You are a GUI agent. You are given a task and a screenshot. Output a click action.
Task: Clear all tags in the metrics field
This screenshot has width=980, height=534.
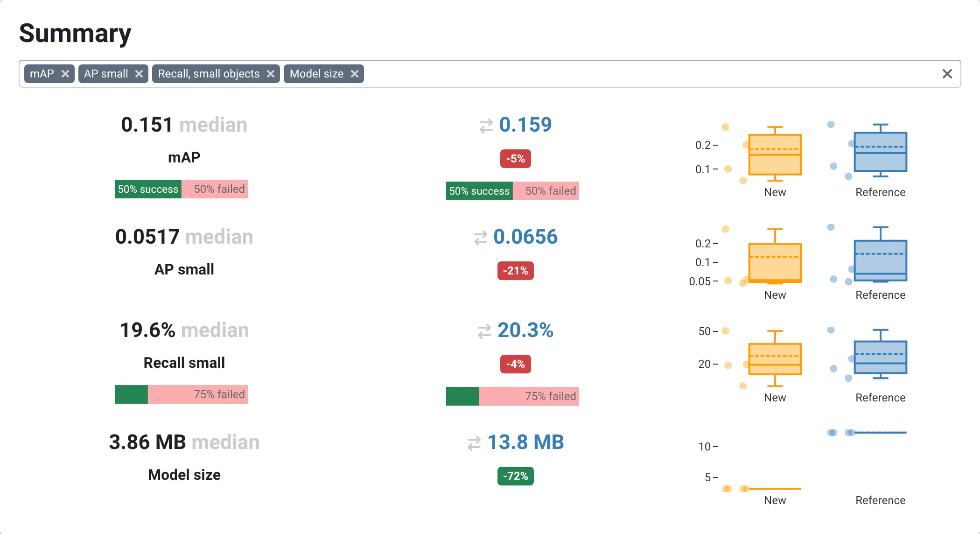tap(947, 74)
